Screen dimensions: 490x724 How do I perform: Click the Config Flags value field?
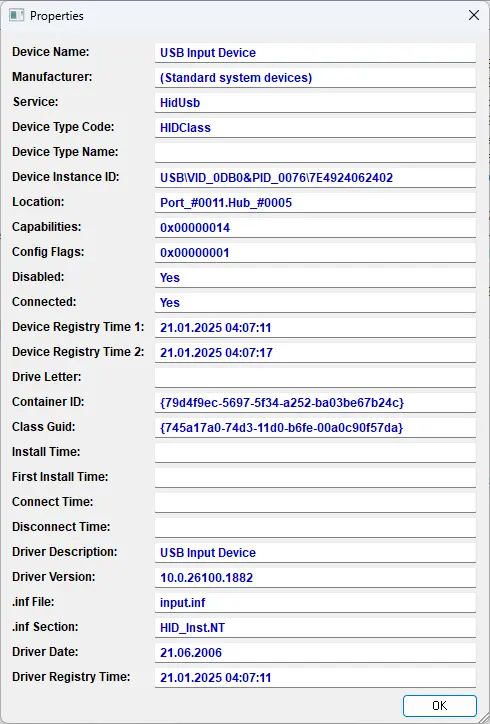click(315, 253)
